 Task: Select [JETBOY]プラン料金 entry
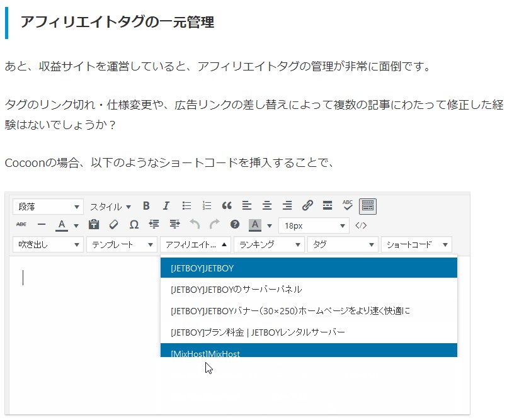click(309, 332)
